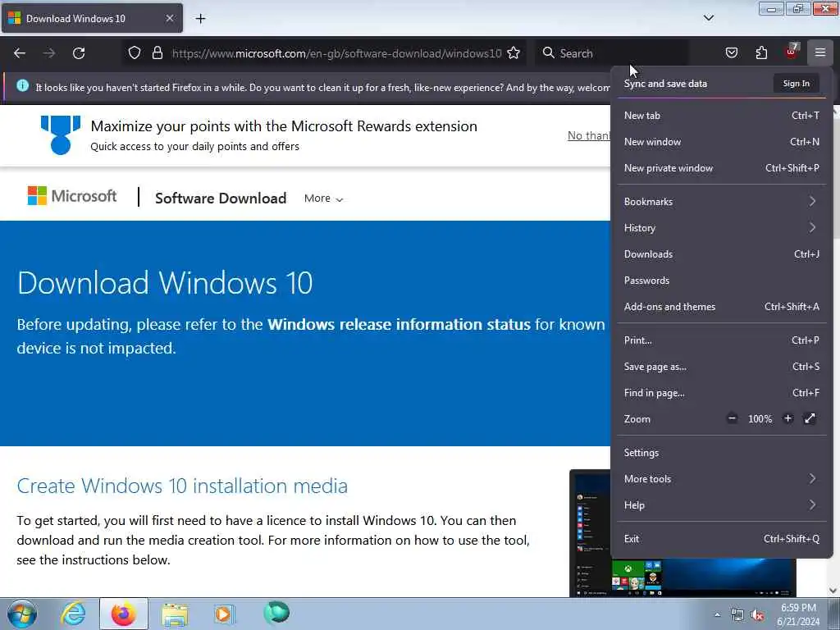Close the Firefox hamburger menu
Image resolution: width=840 pixels, height=630 pixels.
point(820,53)
